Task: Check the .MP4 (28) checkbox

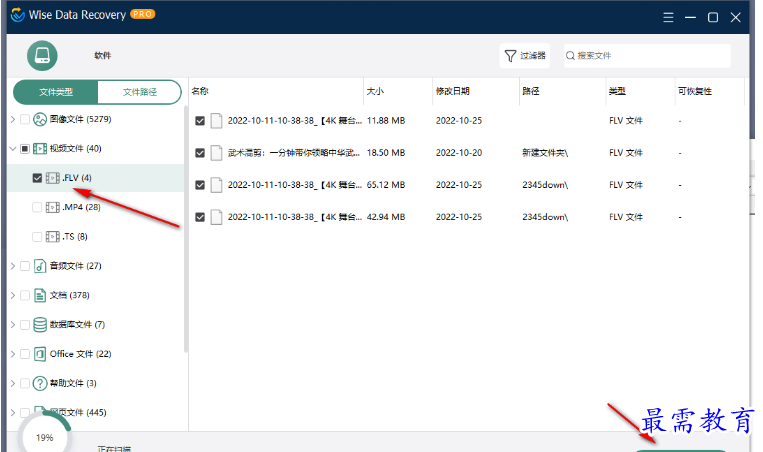Action: click(x=37, y=207)
